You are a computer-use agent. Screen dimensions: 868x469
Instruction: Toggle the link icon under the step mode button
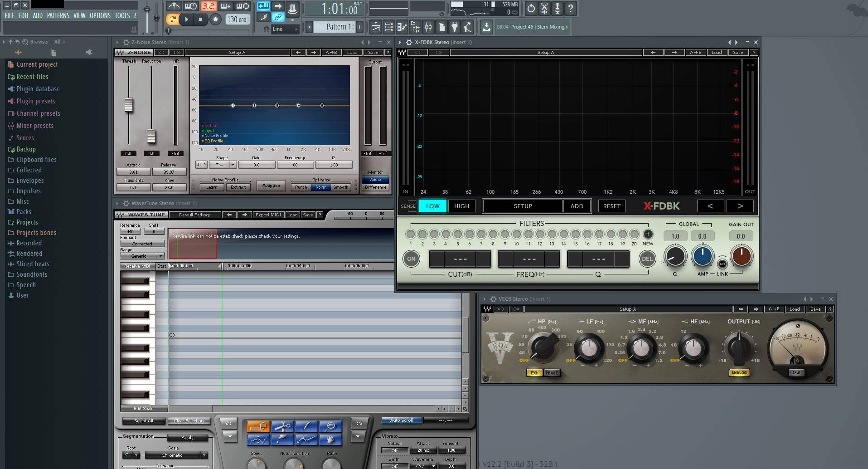[x=278, y=17]
